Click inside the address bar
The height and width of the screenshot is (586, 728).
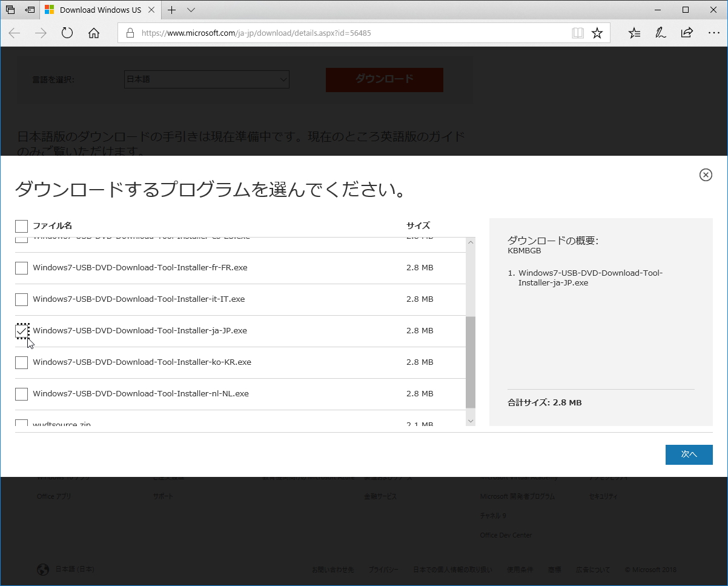[303, 33]
